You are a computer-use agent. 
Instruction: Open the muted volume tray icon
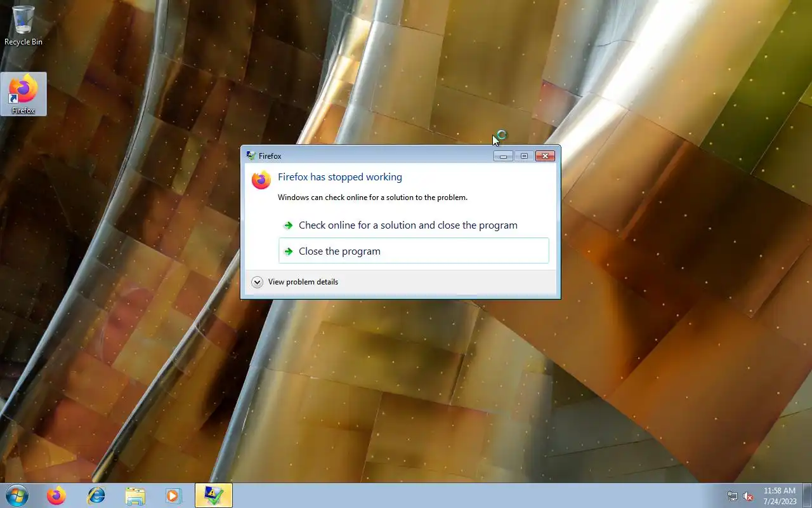(x=748, y=496)
